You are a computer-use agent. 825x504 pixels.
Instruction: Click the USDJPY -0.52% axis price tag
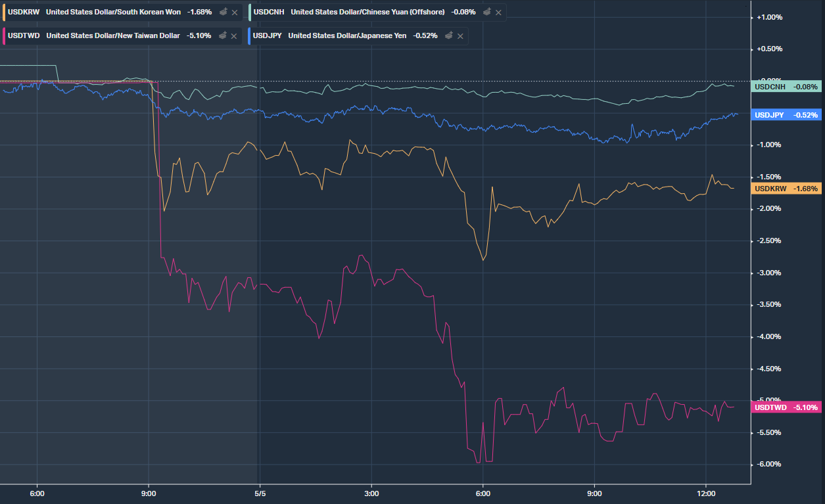(x=786, y=115)
